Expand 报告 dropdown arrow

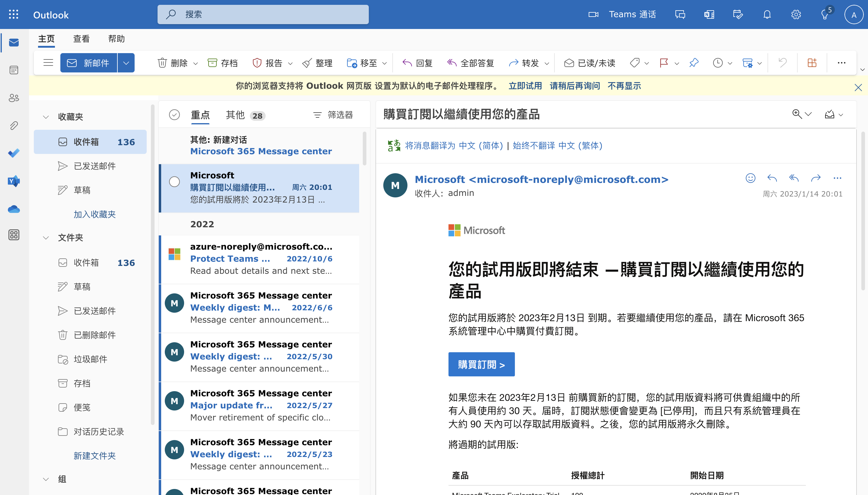pos(290,63)
